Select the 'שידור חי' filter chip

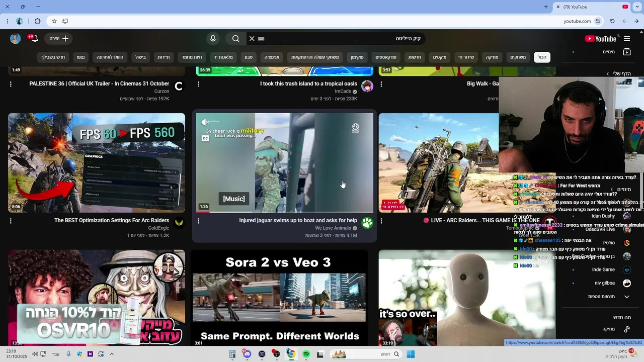(466, 57)
